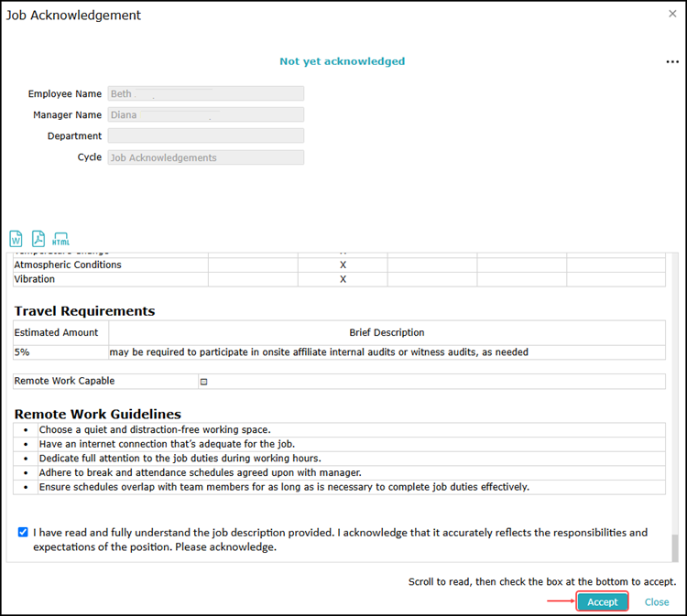Click the job description vertical scrollbar thumb

tap(675, 547)
